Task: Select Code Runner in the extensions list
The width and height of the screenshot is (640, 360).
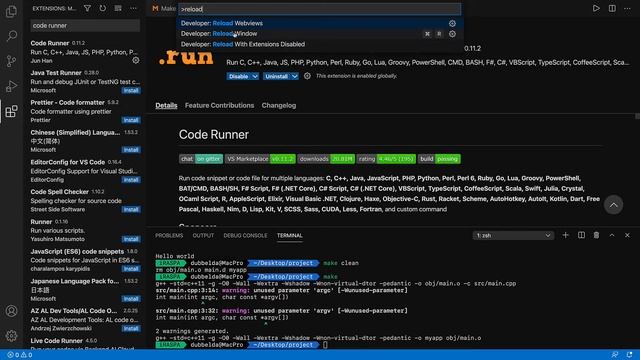Action: point(85,52)
